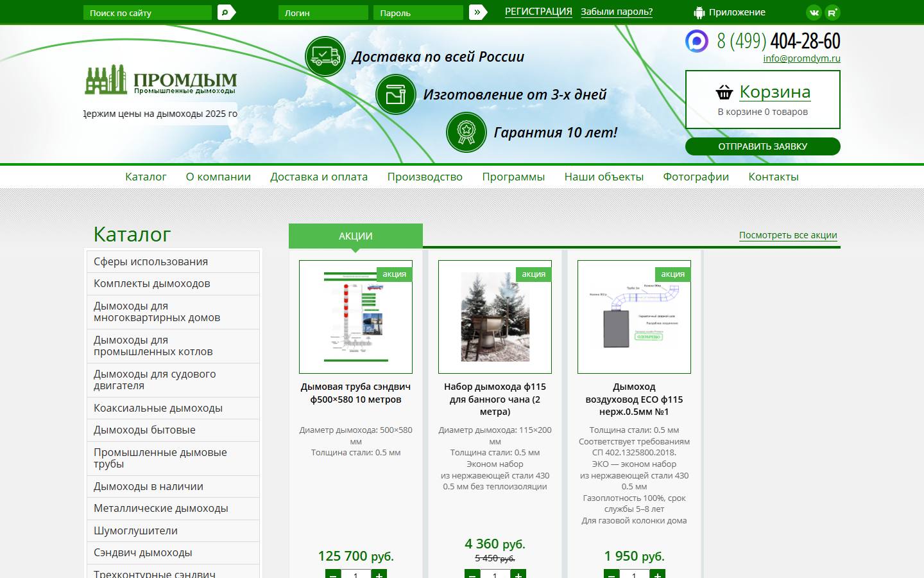The width and height of the screenshot is (924, 578).
Task: Click the Забыли пароль? link
Action: tap(617, 12)
